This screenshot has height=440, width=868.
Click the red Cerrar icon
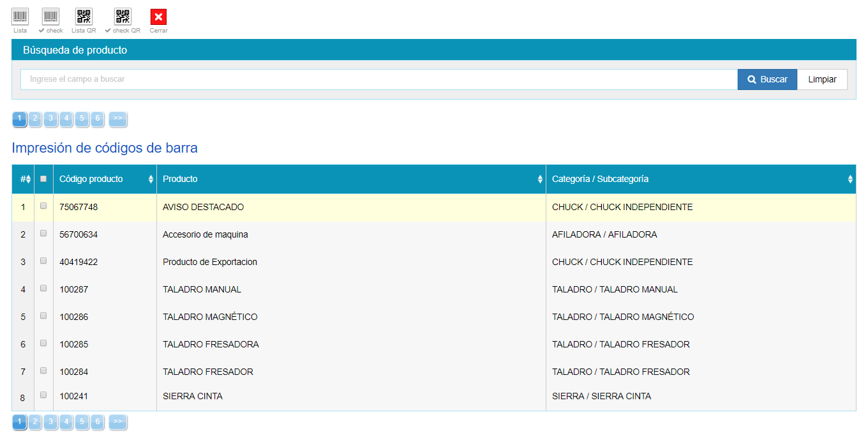click(158, 17)
